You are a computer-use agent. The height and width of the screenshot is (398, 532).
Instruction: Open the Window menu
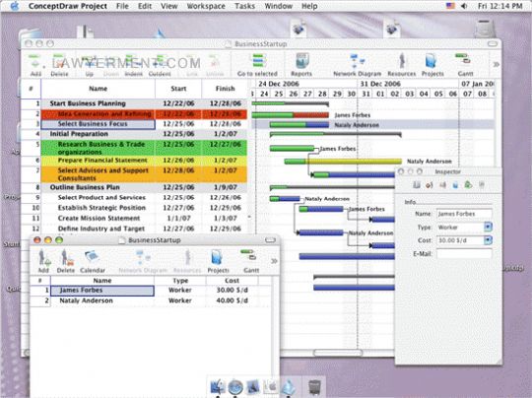(x=279, y=6)
